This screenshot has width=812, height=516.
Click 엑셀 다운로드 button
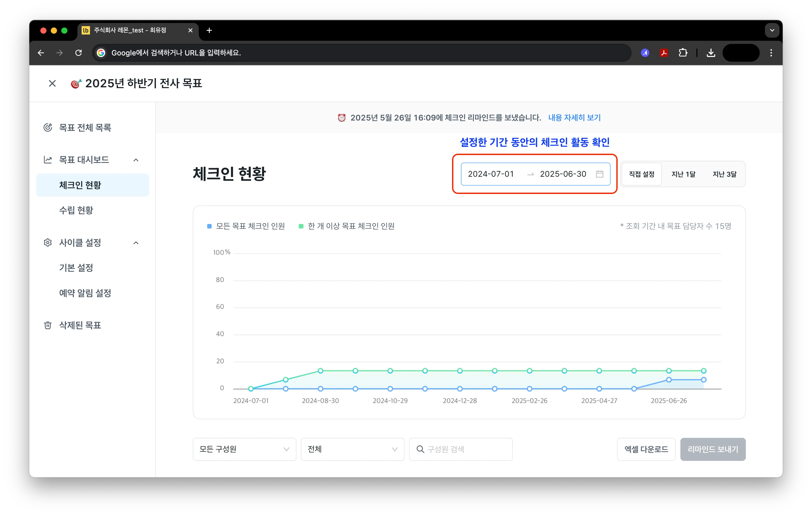click(x=646, y=449)
